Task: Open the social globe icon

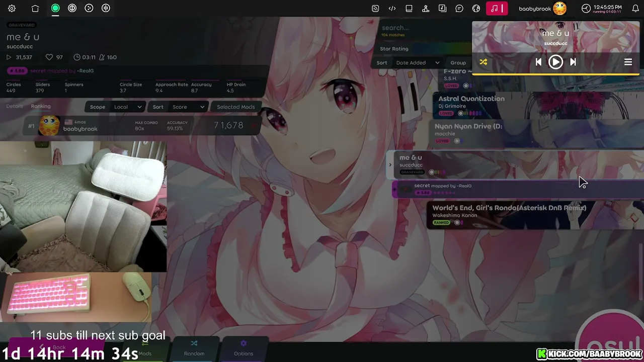Action: click(x=476, y=9)
